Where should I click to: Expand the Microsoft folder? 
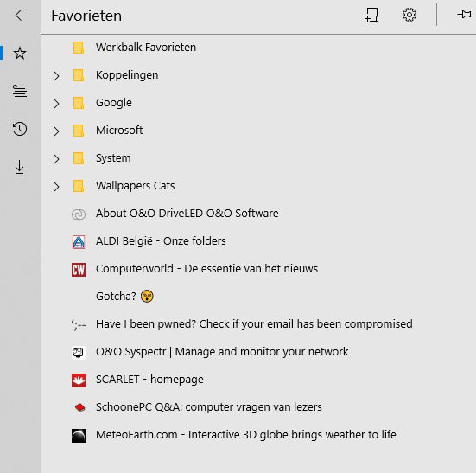(56, 131)
